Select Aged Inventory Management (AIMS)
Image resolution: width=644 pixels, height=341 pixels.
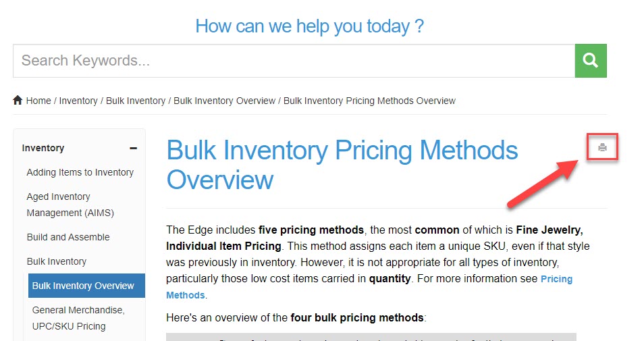70,205
